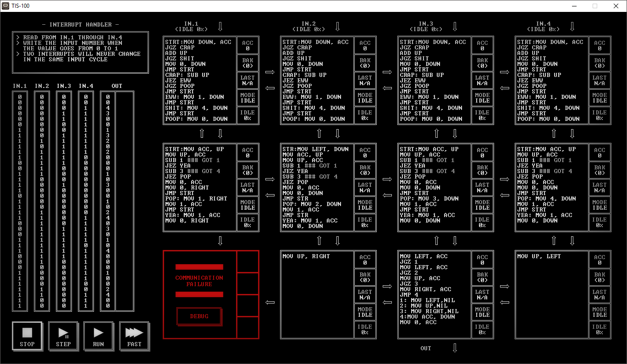This screenshot has width=627, height=364.
Task: Click MODE IDLE box of IN.4 node
Action: click(x=599, y=98)
